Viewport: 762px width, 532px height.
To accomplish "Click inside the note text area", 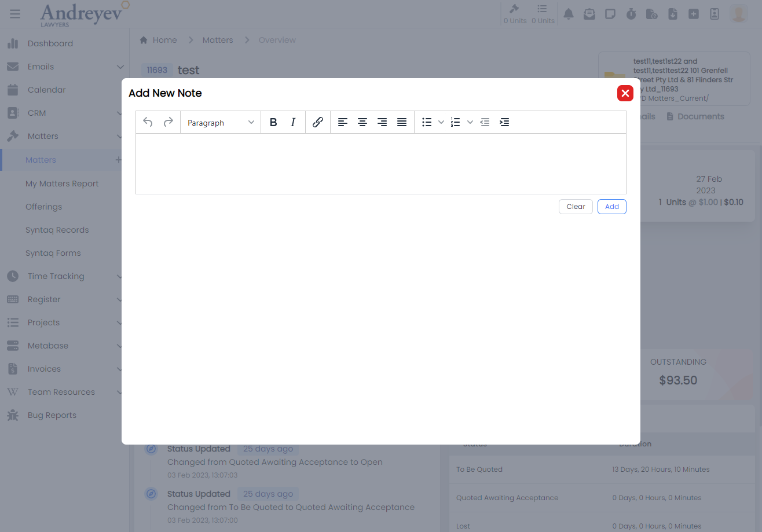I will tap(380, 164).
